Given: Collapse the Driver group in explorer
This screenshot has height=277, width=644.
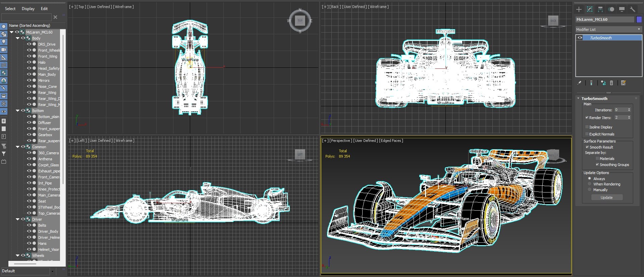Looking at the screenshot, I should click(18, 219).
